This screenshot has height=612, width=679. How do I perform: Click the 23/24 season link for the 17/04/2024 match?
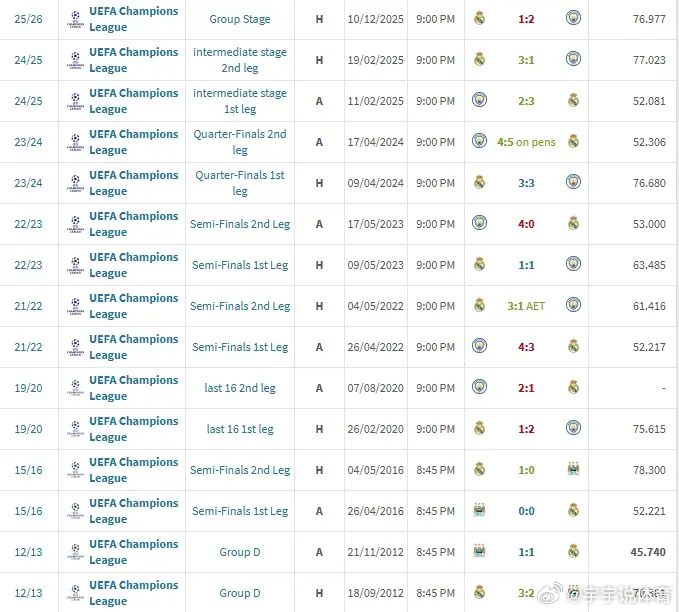[29, 142]
